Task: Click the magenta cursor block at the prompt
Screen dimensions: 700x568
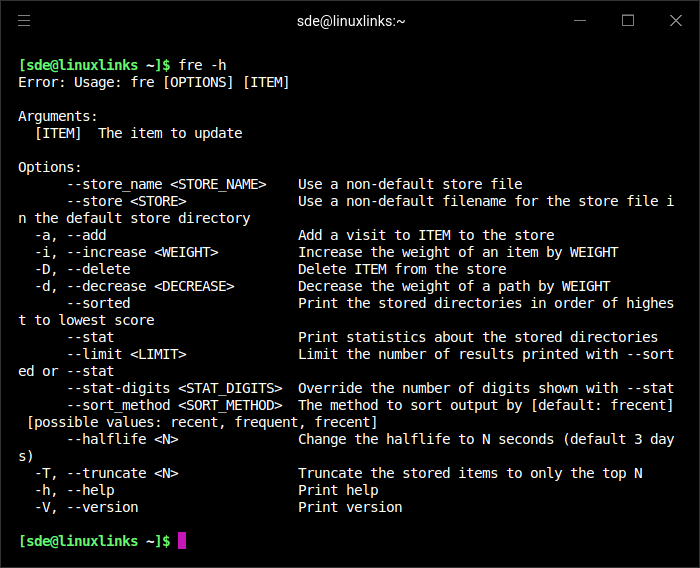Action: pos(182,541)
